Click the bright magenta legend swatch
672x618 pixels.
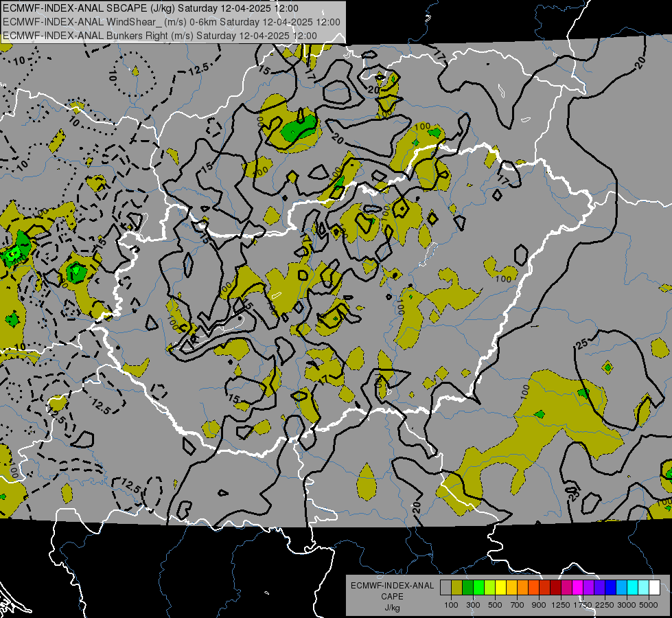pyautogui.click(x=578, y=587)
